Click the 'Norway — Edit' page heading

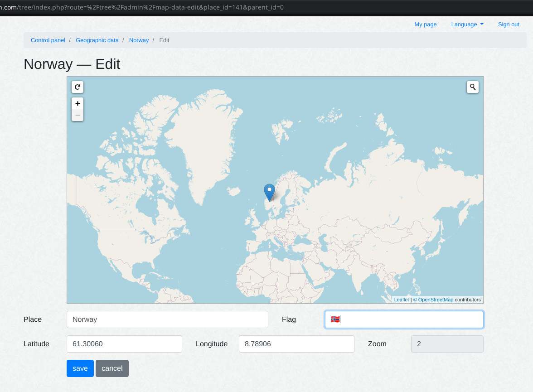pos(72,64)
